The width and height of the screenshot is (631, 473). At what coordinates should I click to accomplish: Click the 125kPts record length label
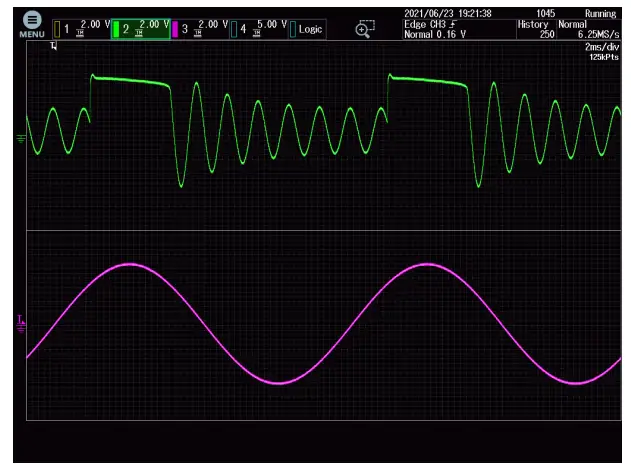pos(604,57)
